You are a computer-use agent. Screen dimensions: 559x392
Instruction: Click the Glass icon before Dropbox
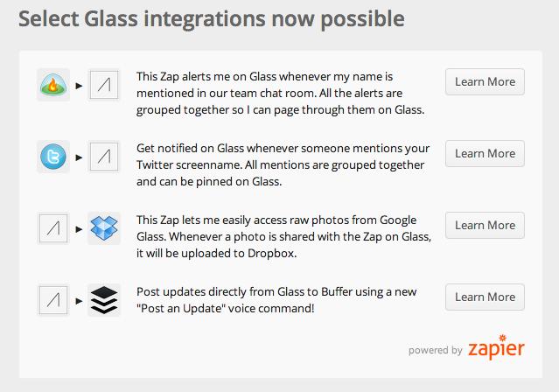tap(53, 228)
